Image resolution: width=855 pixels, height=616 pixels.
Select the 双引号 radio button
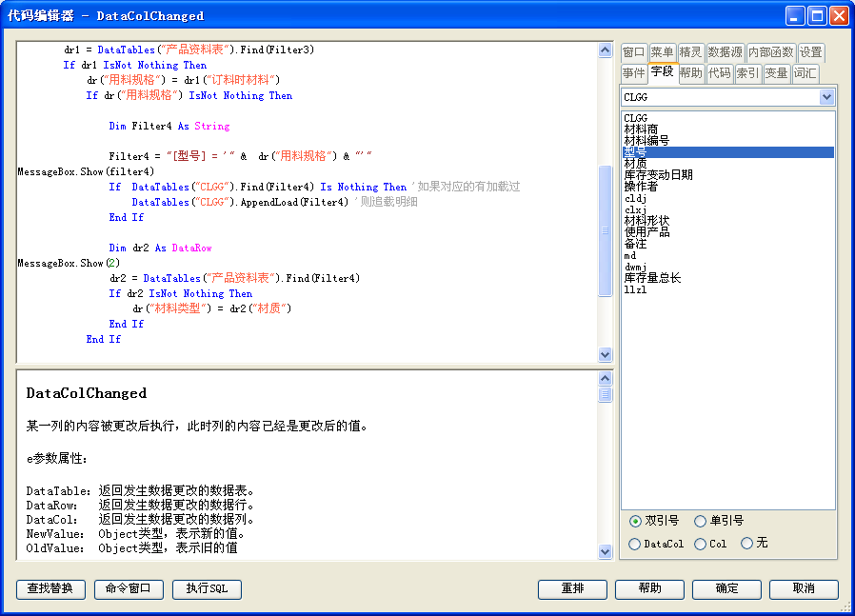(x=635, y=521)
